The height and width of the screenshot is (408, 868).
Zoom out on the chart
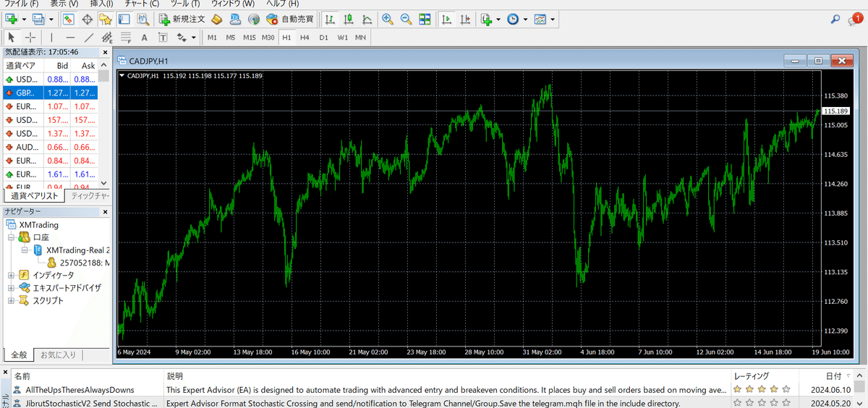406,19
